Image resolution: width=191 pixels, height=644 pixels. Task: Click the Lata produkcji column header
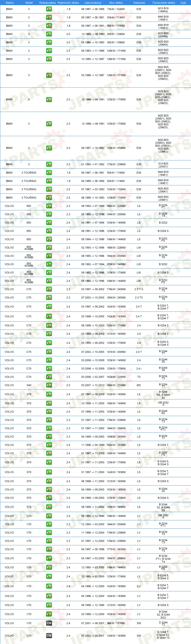(93, 3)
